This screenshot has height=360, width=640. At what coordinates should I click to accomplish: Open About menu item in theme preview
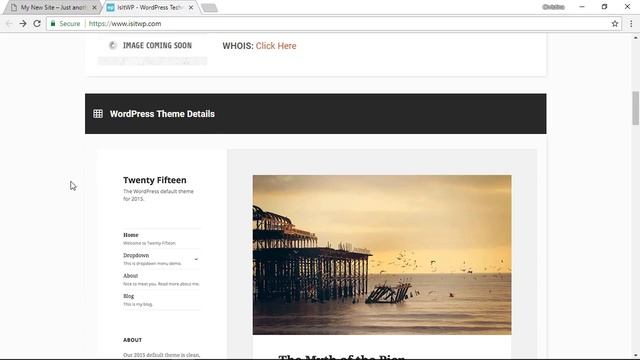click(x=131, y=276)
